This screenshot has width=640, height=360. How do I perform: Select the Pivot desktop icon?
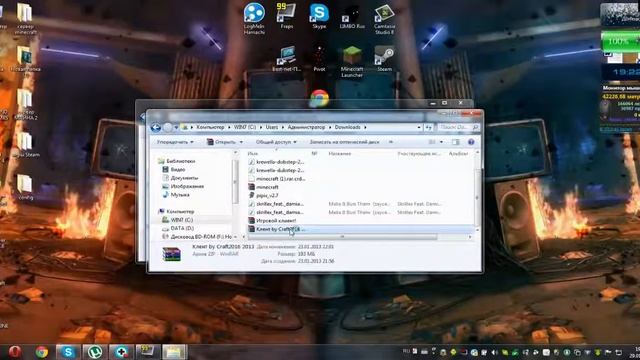click(319, 59)
